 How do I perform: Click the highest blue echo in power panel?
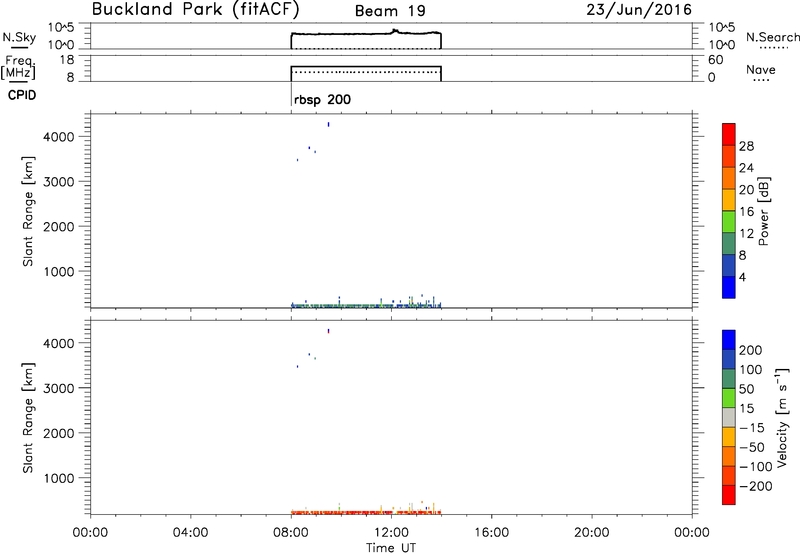pos(328,124)
